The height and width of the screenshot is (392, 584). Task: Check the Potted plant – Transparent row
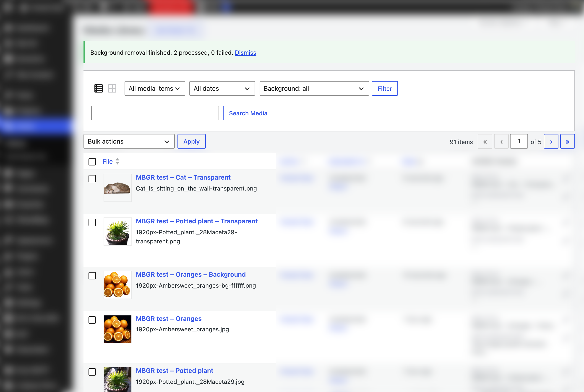(x=92, y=222)
